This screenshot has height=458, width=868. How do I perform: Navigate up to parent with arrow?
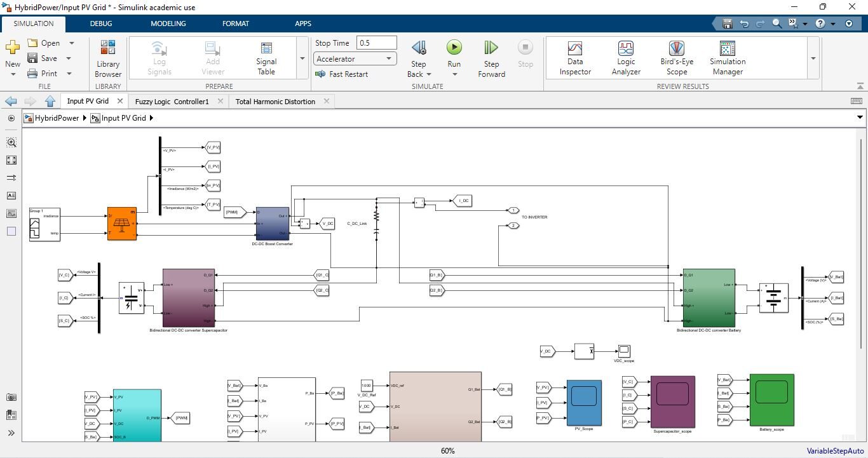pos(50,101)
